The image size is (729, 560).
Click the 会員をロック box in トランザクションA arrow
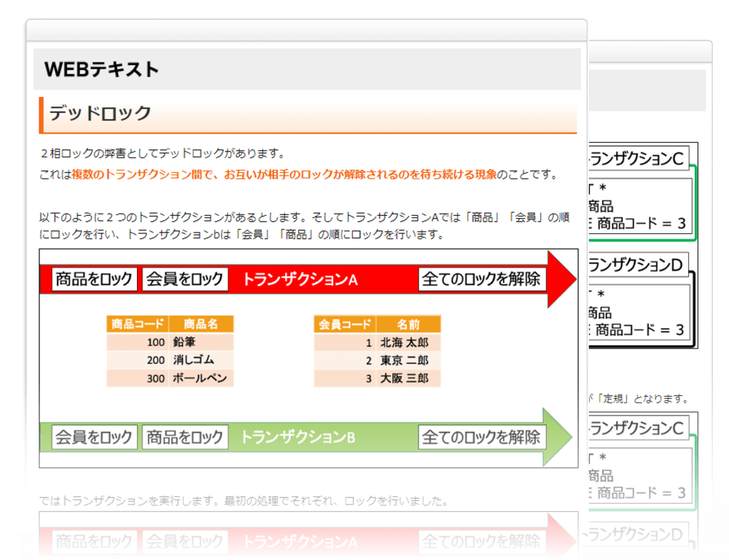point(185,279)
